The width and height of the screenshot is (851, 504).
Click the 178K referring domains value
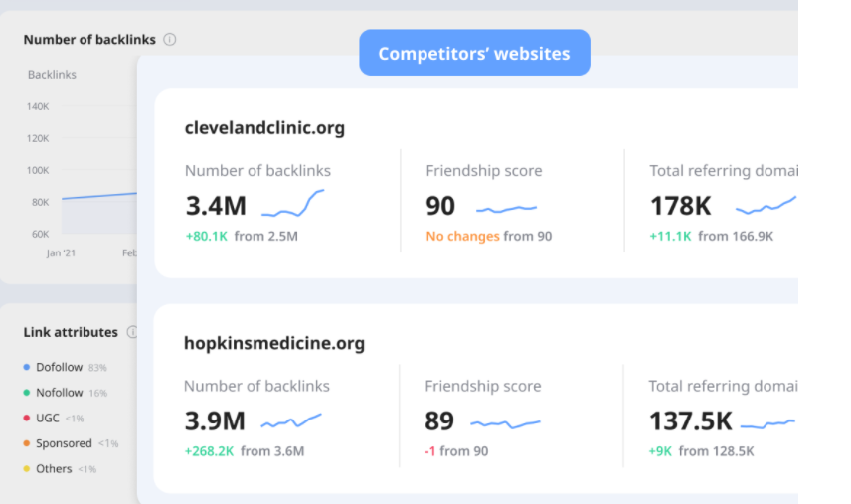(680, 206)
